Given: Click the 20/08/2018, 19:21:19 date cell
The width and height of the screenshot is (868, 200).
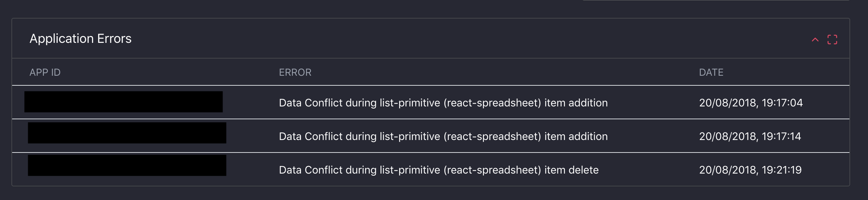Looking at the screenshot, I should [x=750, y=170].
